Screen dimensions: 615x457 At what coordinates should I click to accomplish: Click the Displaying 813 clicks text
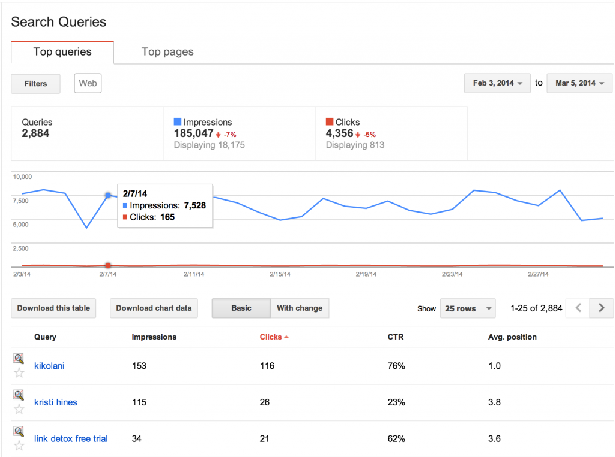pyautogui.click(x=355, y=145)
